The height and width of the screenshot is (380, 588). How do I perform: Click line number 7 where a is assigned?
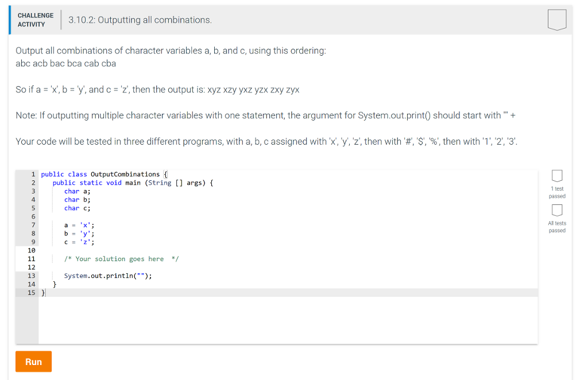[x=33, y=224]
